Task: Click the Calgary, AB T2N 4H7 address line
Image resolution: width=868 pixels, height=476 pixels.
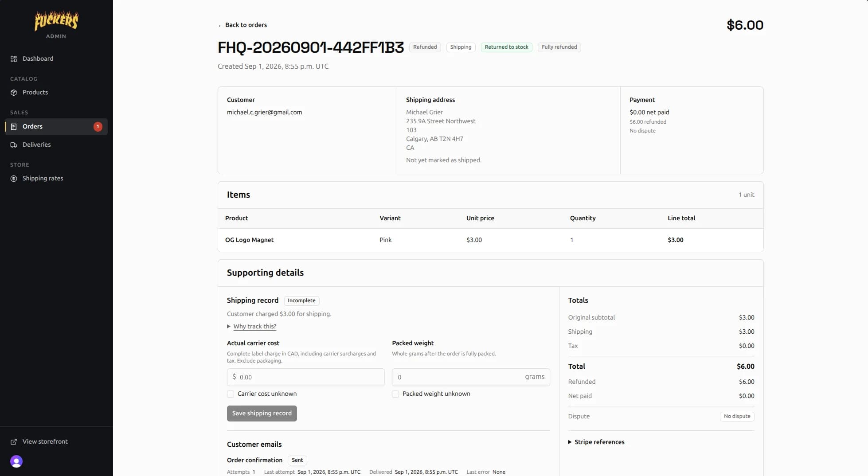Action: pos(434,139)
